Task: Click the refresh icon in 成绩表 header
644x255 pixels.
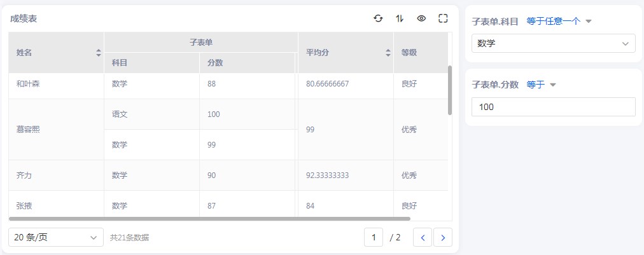Action: pos(378,18)
